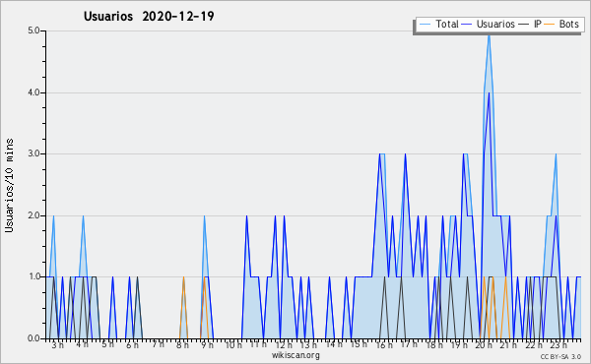Click the '4 h' x-axis label
Viewport: 591px width, 364px height.
82,344
